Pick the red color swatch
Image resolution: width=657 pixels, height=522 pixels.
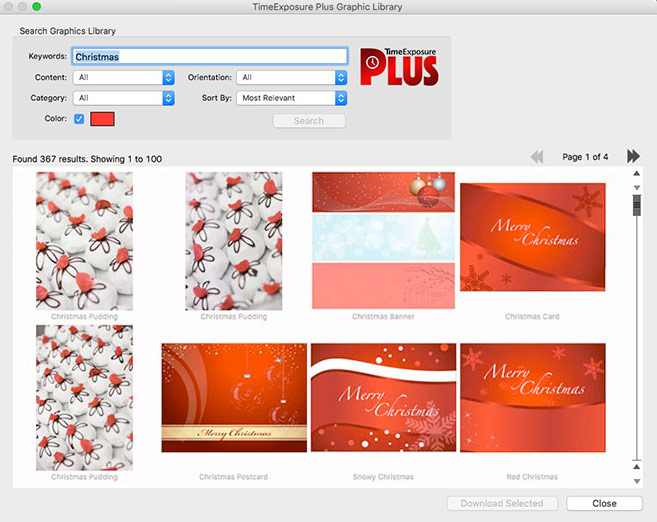[x=103, y=119]
